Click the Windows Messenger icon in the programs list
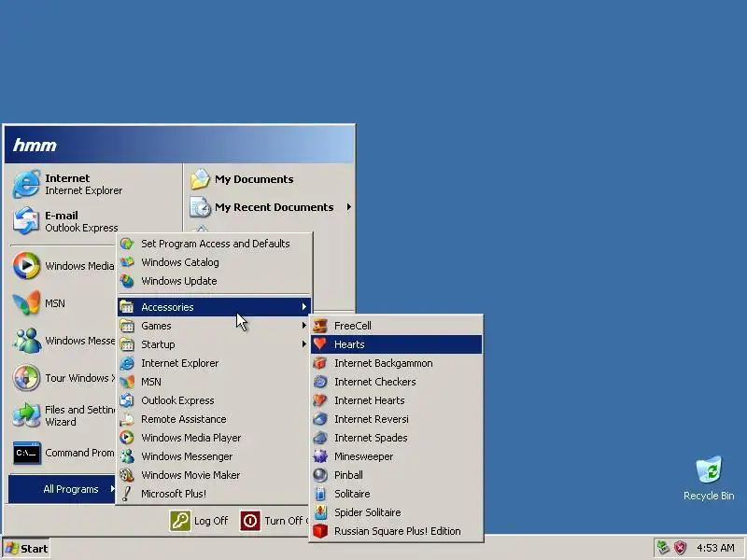The width and height of the screenshot is (747, 560). point(127,456)
